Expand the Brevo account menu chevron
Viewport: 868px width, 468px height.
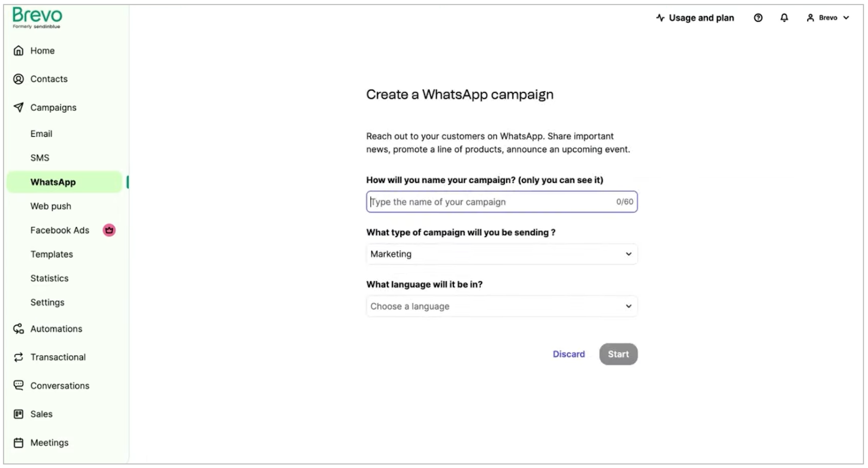point(846,18)
